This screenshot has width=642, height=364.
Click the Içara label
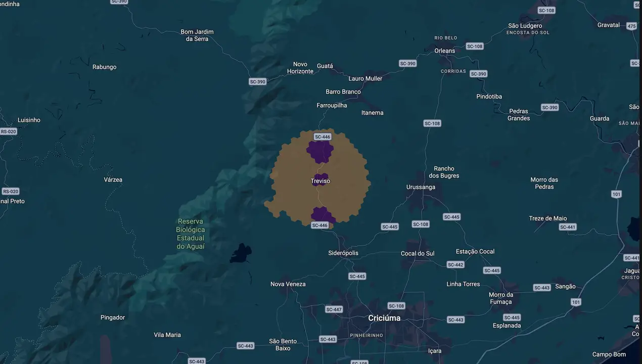tap(435, 351)
